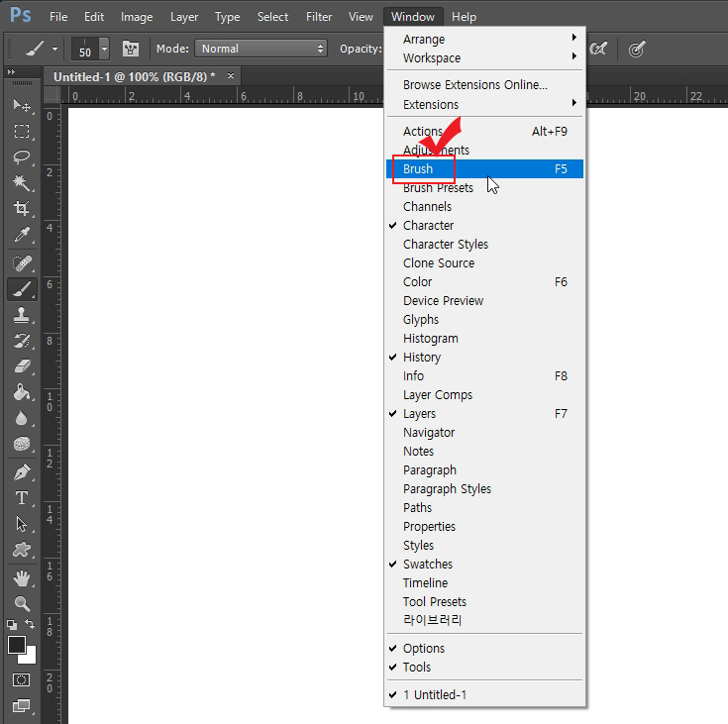The height and width of the screenshot is (724, 728).
Task: Click the brush size 50 preview box
Action: [x=84, y=49]
